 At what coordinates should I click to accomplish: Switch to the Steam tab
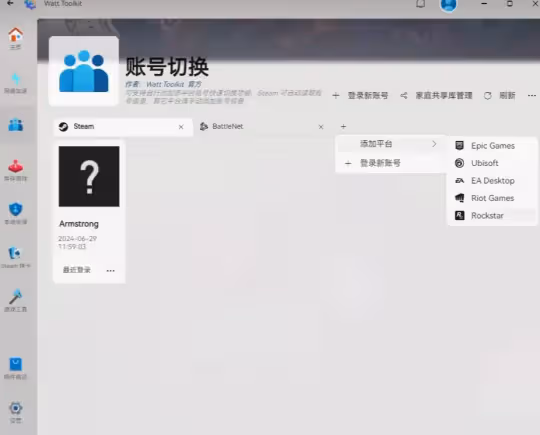(123, 127)
